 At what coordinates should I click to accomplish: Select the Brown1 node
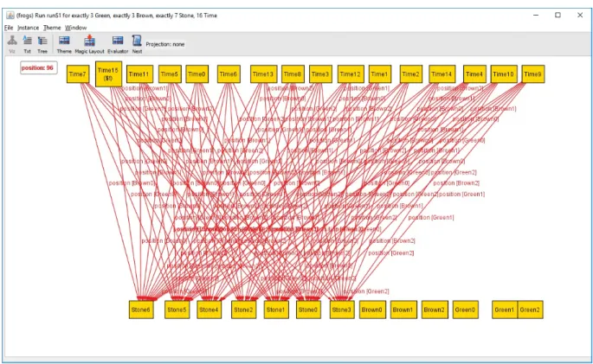coord(403,310)
